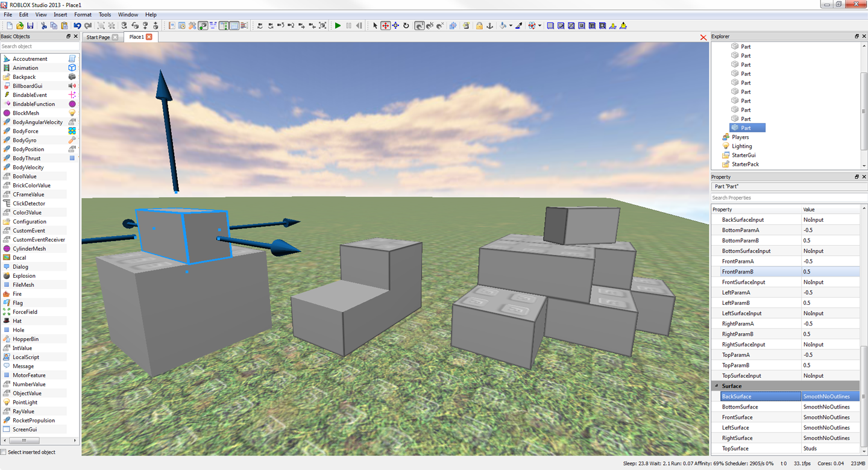Screen dimensions: 868x470
Task: Ungroup the selected model
Action: [112, 26]
